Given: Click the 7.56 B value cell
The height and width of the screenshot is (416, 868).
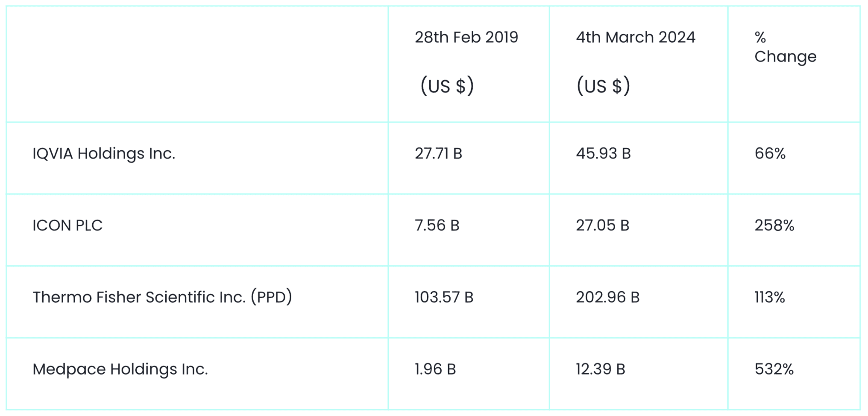Looking at the screenshot, I should tap(437, 226).
